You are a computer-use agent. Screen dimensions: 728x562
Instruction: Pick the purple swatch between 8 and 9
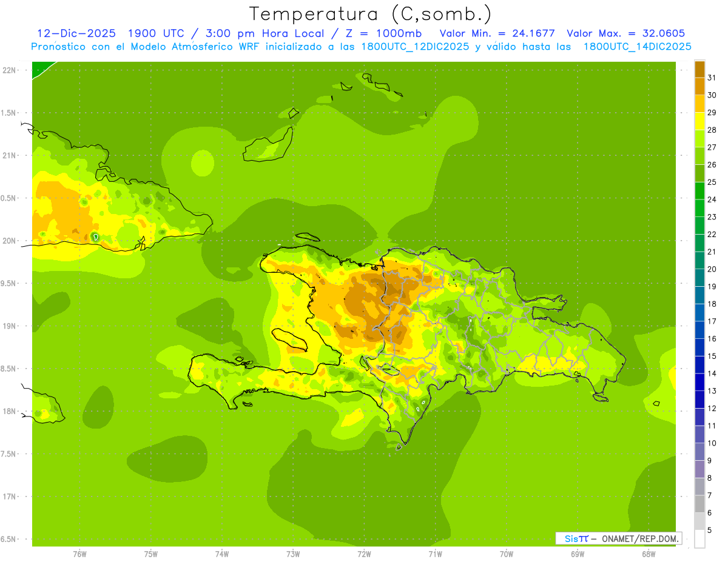tap(699, 469)
